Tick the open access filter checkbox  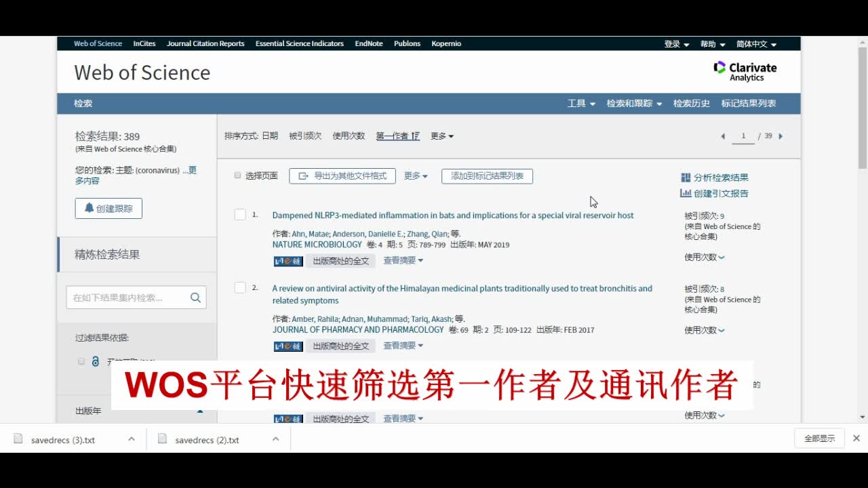81,362
